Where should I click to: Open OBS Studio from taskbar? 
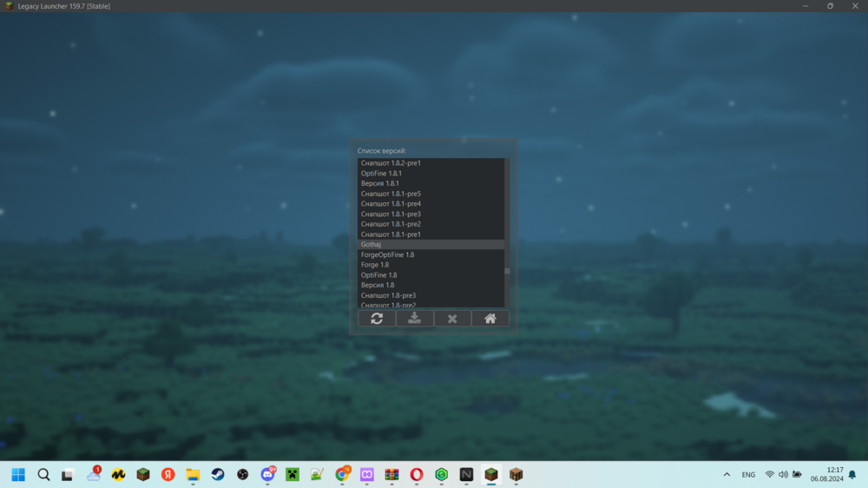[242, 475]
